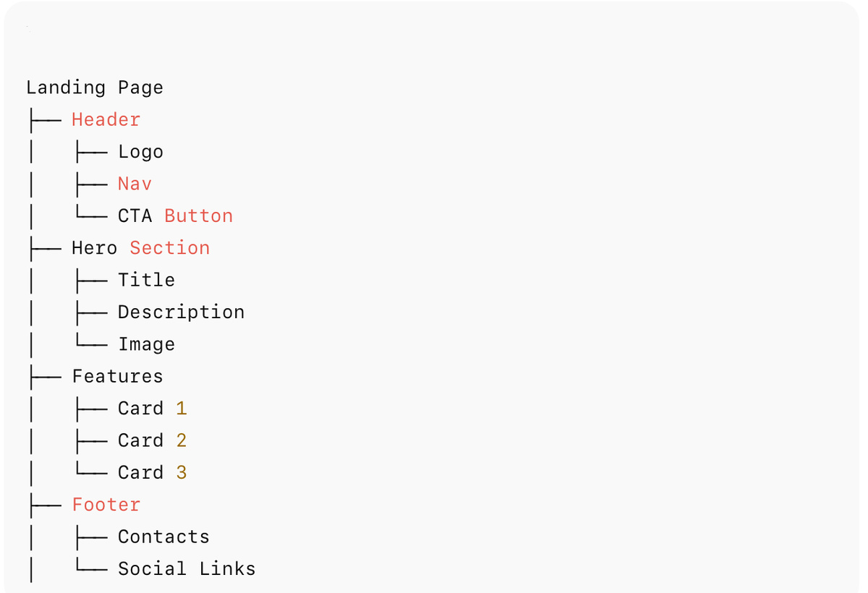The width and height of the screenshot is (868, 593).
Task: Select the Title entry
Action: point(146,280)
